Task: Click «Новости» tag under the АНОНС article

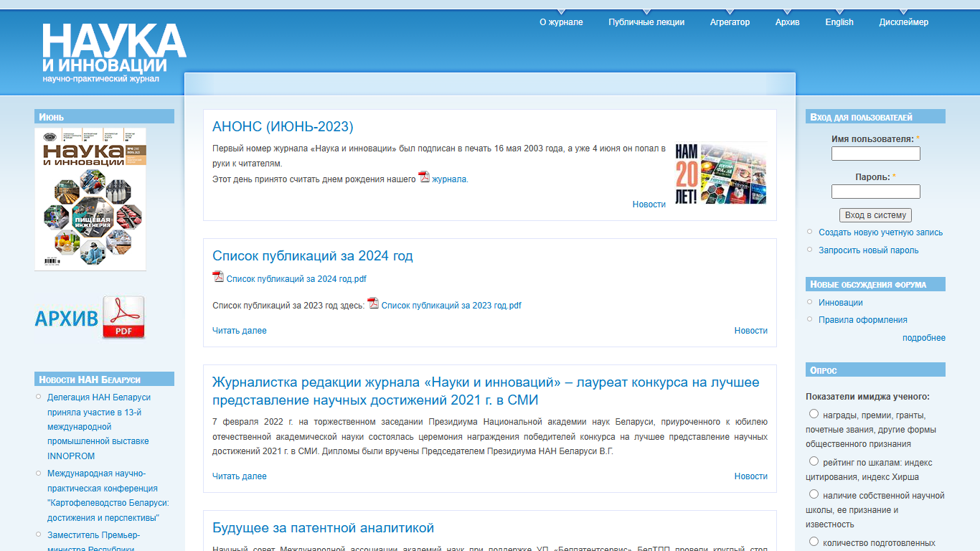Action: (x=649, y=204)
